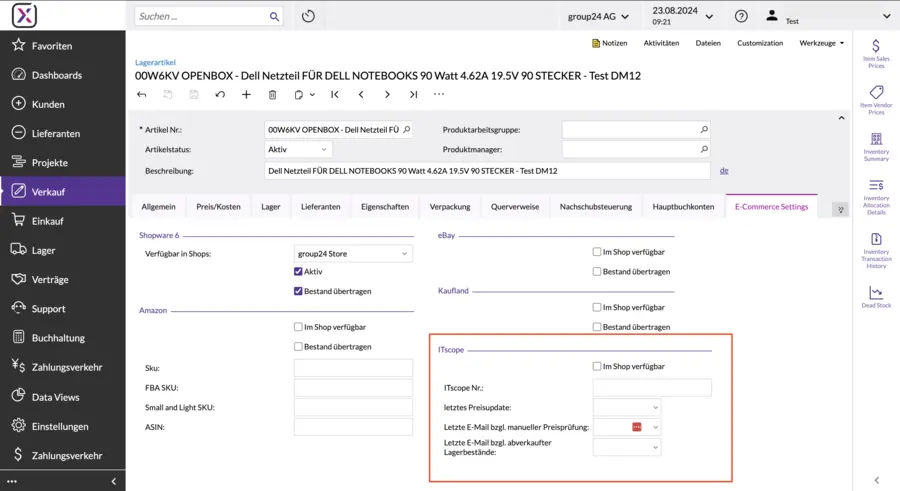Image resolution: width=900 pixels, height=491 pixels.
Task: Enable eBay Bestand übertragen
Action: tap(597, 271)
